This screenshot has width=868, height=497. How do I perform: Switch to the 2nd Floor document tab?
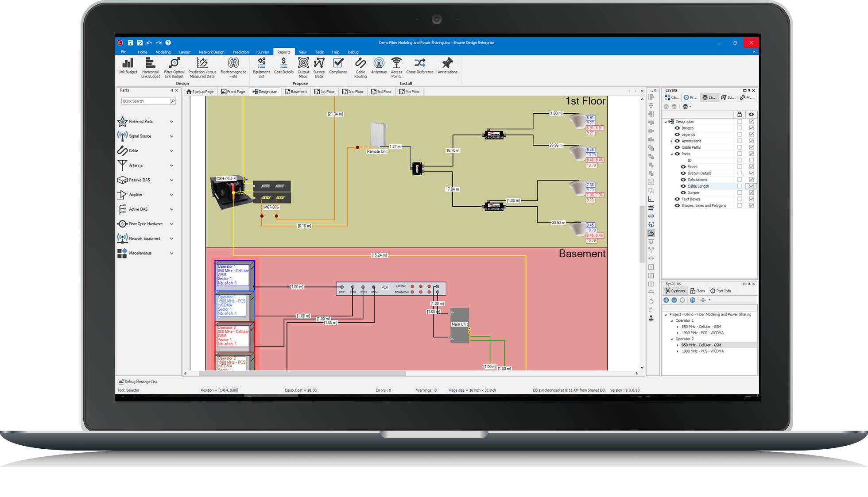point(353,92)
